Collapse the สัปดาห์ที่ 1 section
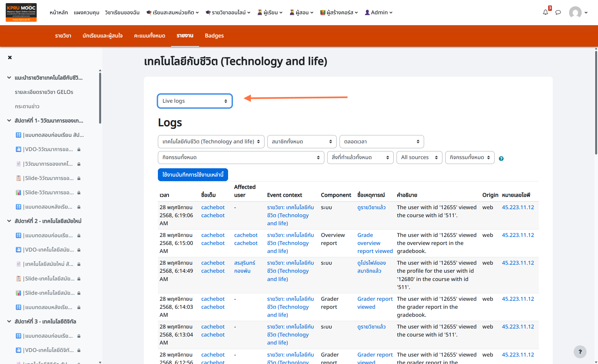Screen dimensions: 598x364 [x=9, y=120]
